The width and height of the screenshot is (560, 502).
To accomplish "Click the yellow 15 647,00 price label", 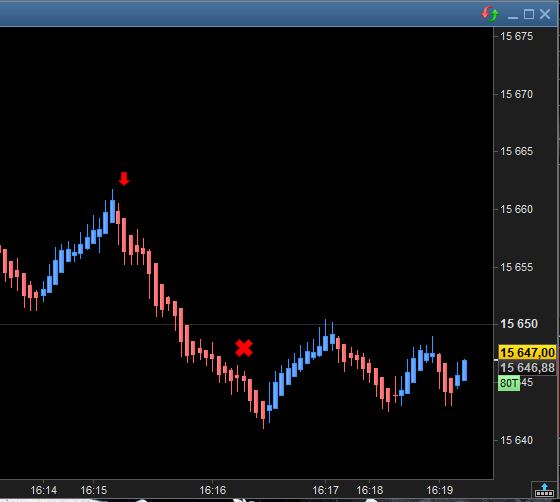I will point(527,352).
